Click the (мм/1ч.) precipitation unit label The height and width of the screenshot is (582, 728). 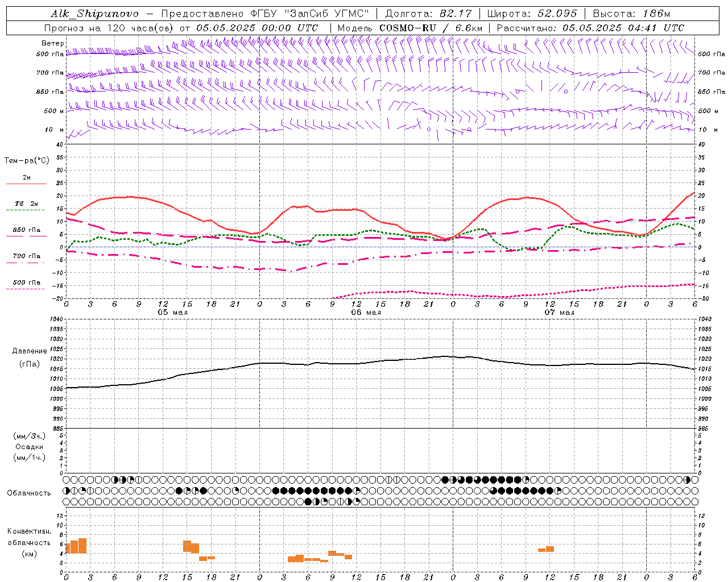[x=30, y=458]
